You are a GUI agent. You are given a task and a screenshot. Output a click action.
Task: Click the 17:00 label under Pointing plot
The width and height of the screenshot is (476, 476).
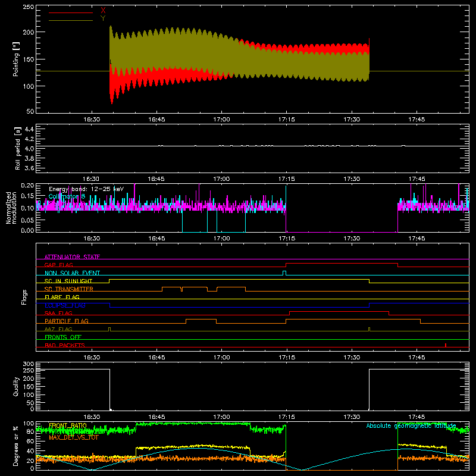point(221,120)
